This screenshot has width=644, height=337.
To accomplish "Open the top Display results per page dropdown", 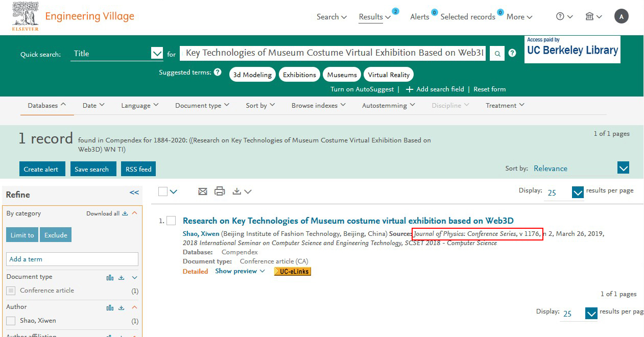I will click(x=578, y=192).
